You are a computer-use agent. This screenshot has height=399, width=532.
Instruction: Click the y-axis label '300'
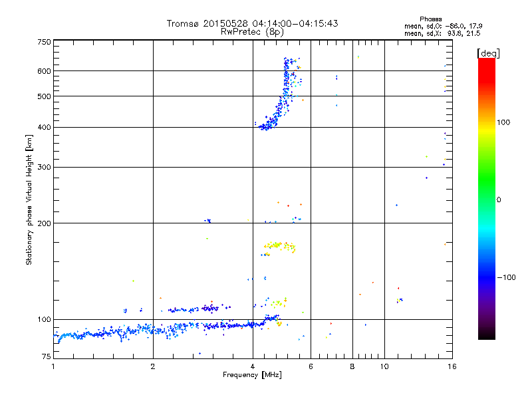tap(44, 168)
